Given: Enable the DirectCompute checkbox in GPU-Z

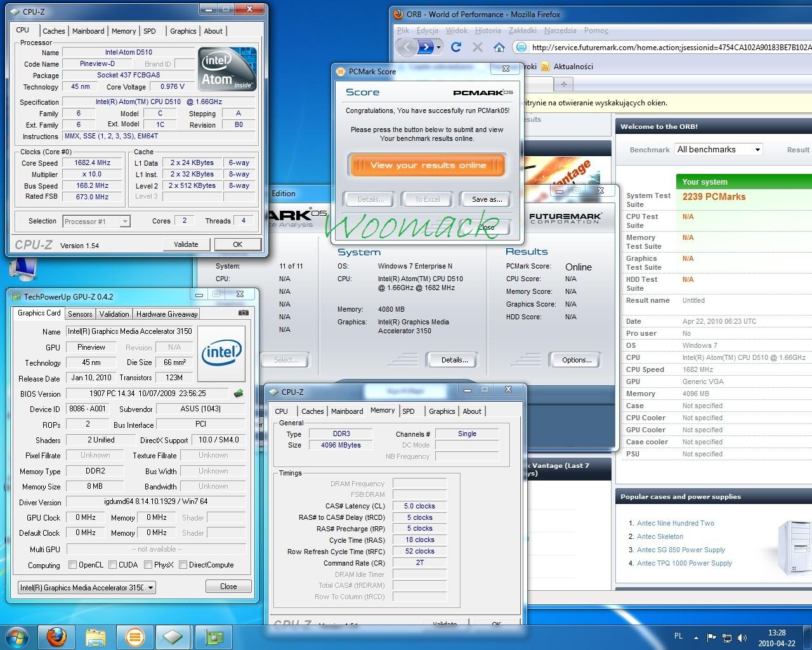Looking at the screenshot, I should point(183,565).
